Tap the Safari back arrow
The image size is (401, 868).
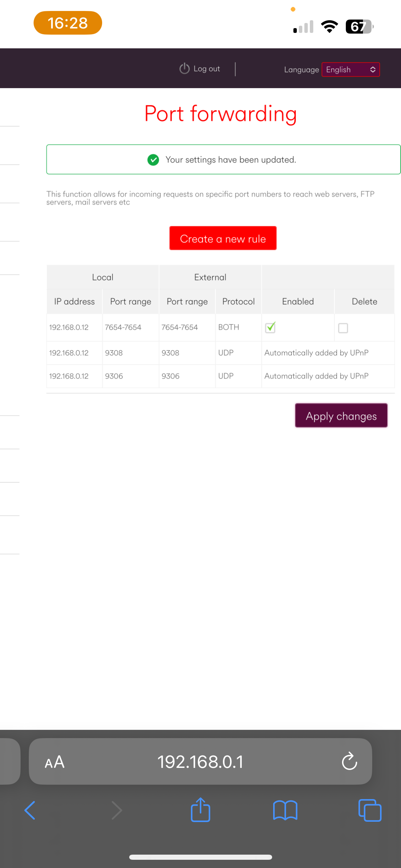pyautogui.click(x=30, y=810)
